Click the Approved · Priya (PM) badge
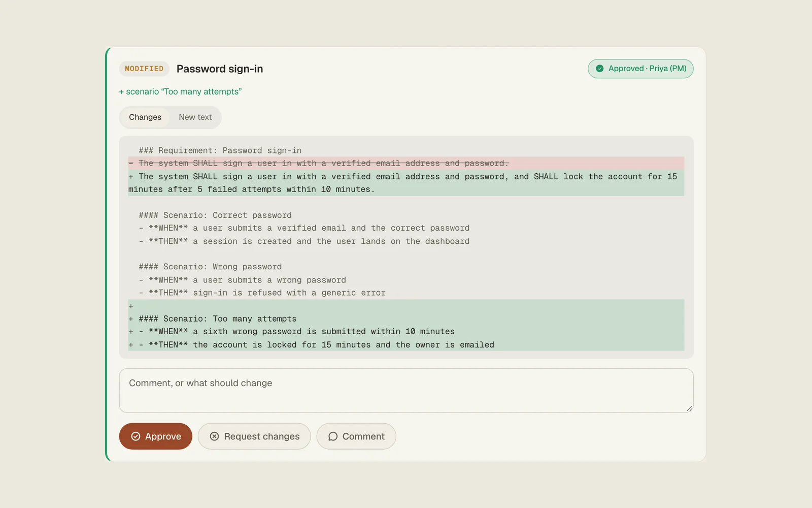The width and height of the screenshot is (812, 508). click(640, 69)
